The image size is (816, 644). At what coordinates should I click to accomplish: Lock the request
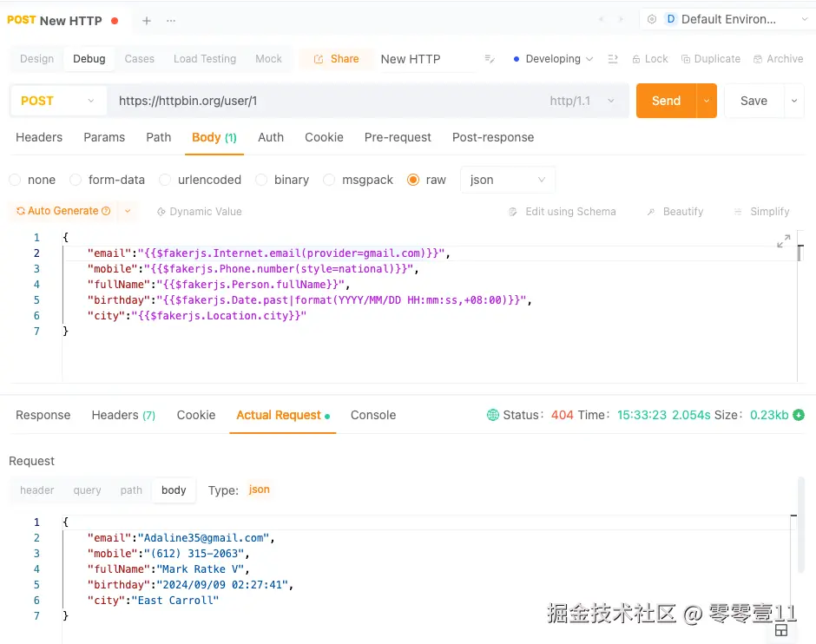650,59
